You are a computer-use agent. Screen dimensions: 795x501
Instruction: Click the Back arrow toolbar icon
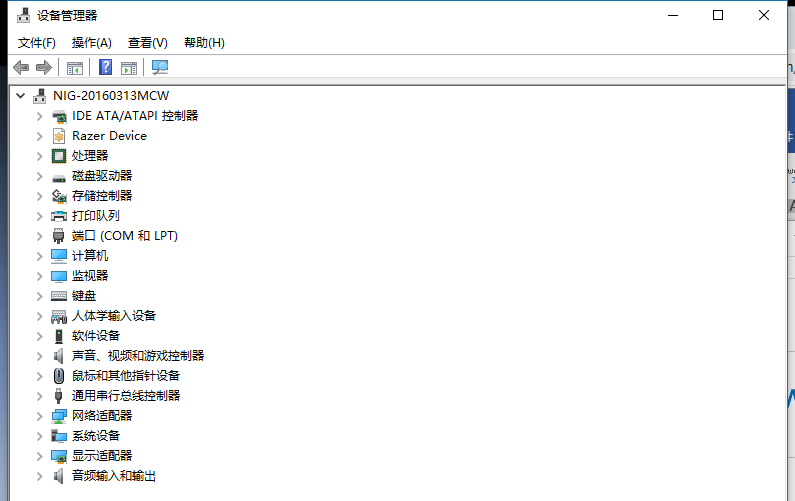(21, 67)
